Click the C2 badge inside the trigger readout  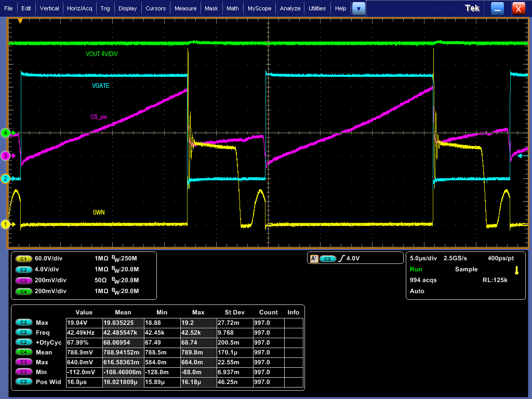[x=327, y=258]
